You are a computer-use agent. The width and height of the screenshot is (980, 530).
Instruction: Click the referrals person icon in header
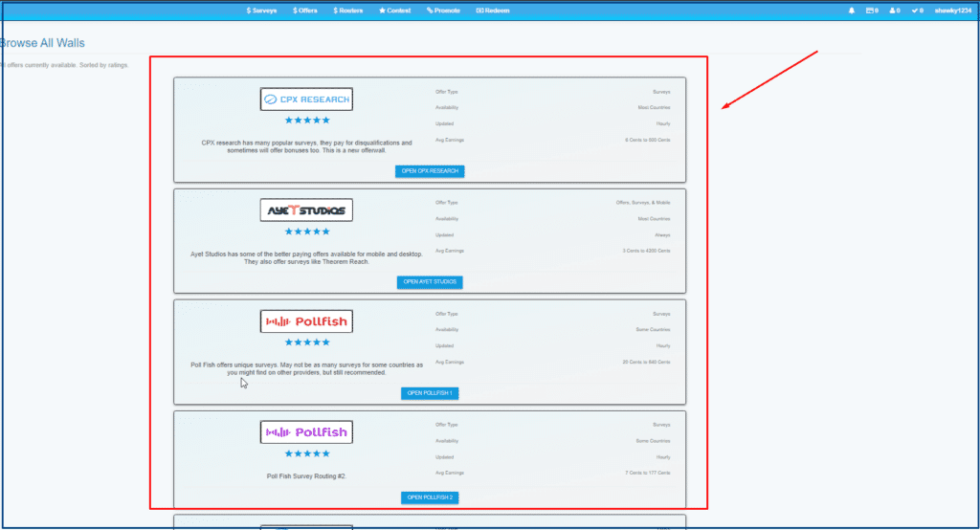pyautogui.click(x=895, y=11)
